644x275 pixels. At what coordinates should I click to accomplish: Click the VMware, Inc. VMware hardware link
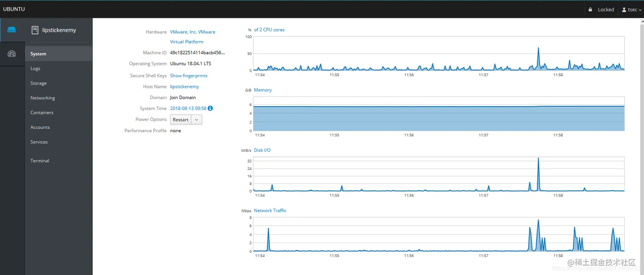(193, 32)
